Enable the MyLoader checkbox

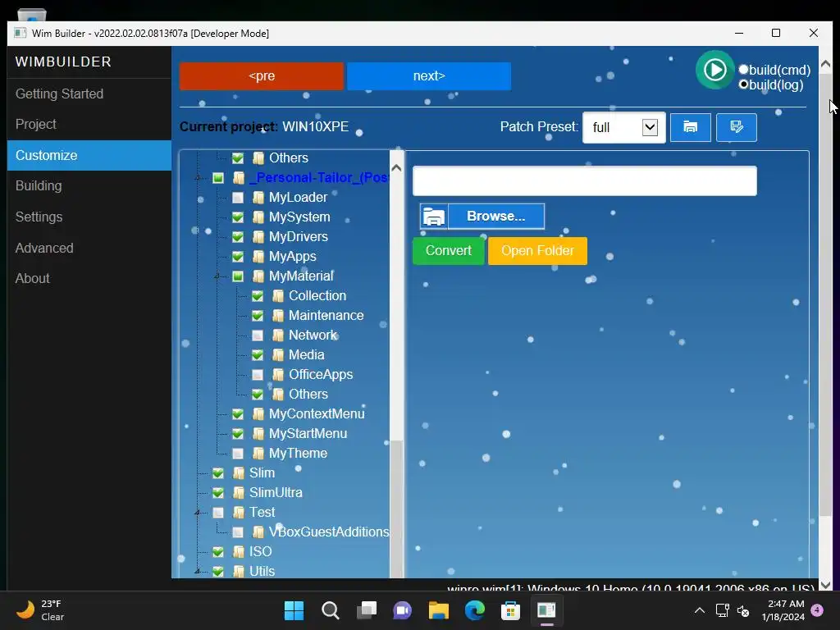[x=238, y=198]
